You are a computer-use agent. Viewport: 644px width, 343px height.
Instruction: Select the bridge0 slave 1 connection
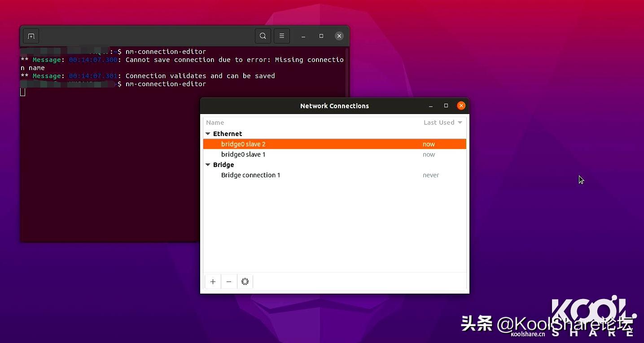(x=243, y=154)
